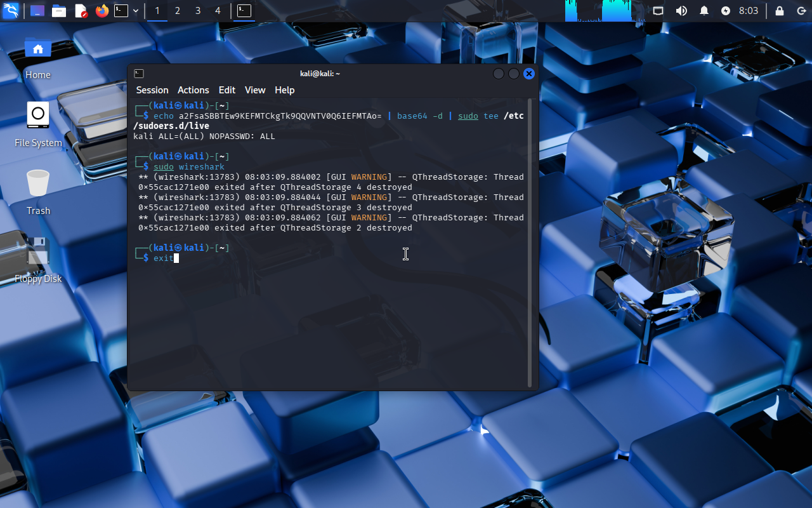Click the terminal vertical scrollbar
812x508 pixels.
pyautogui.click(x=530, y=241)
